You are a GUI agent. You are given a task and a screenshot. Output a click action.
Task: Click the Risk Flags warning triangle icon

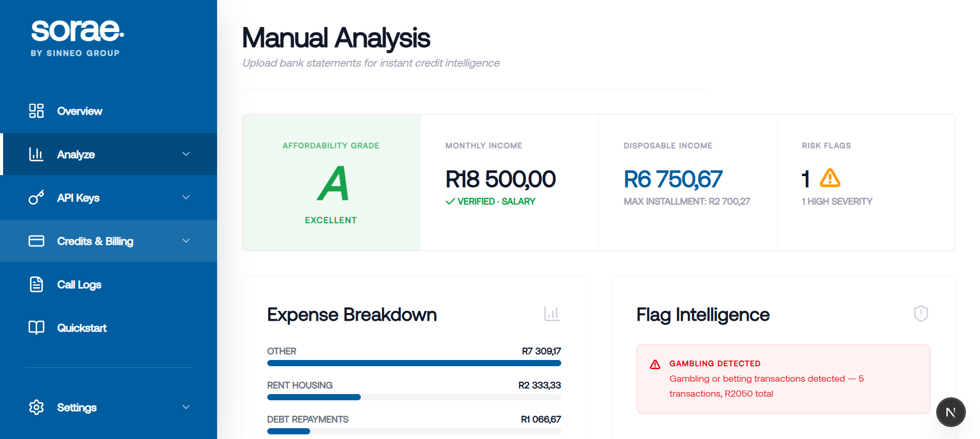830,179
